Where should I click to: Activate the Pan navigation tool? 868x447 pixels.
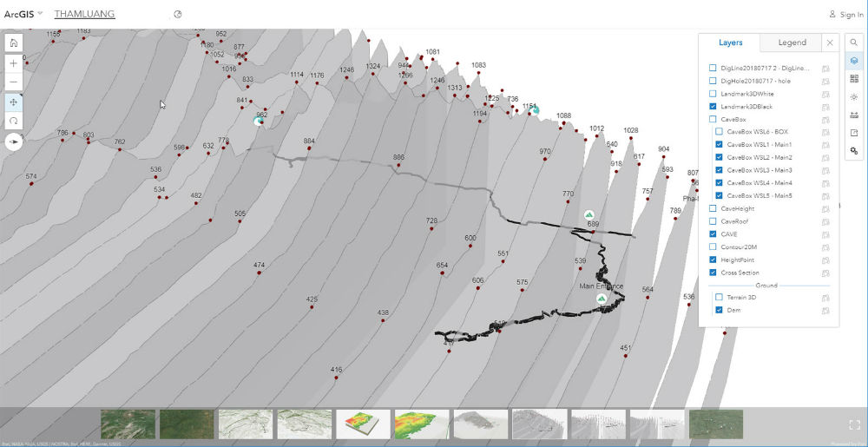(x=14, y=102)
